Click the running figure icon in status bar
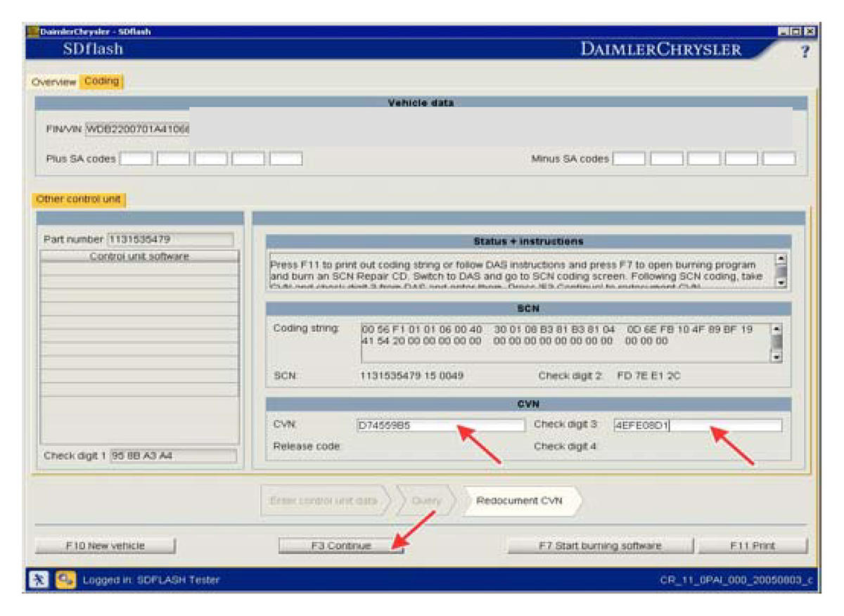Screen dimensions: 844x616 37,580
